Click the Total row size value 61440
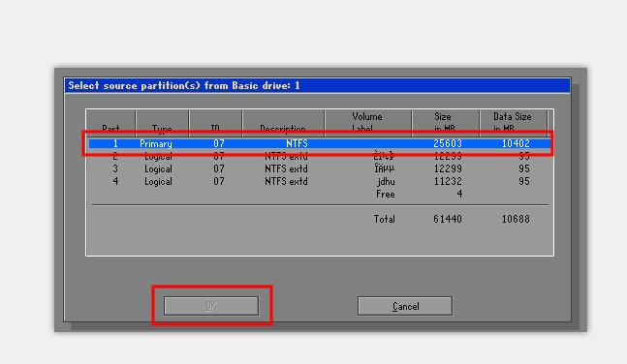 [x=448, y=219]
